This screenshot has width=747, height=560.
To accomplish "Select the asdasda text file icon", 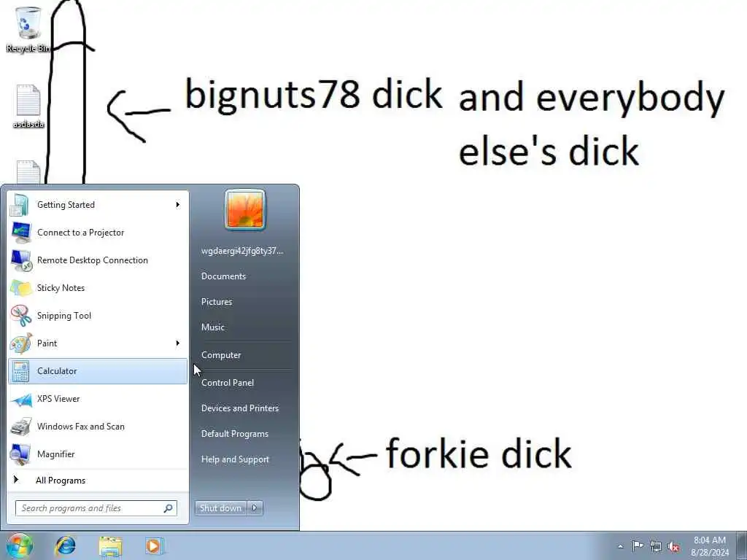I will point(28,106).
